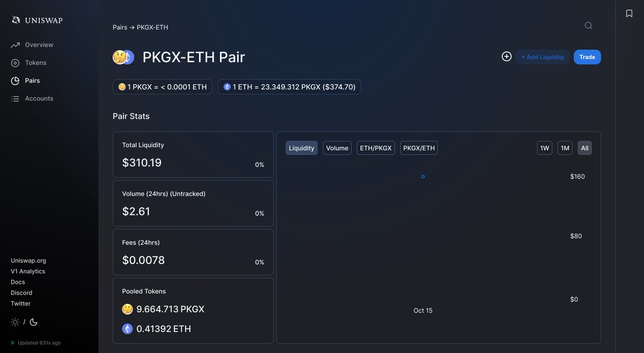This screenshot has width=644, height=353.
Task: Open the V1 Analytics link
Action: pyautogui.click(x=28, y=271)
